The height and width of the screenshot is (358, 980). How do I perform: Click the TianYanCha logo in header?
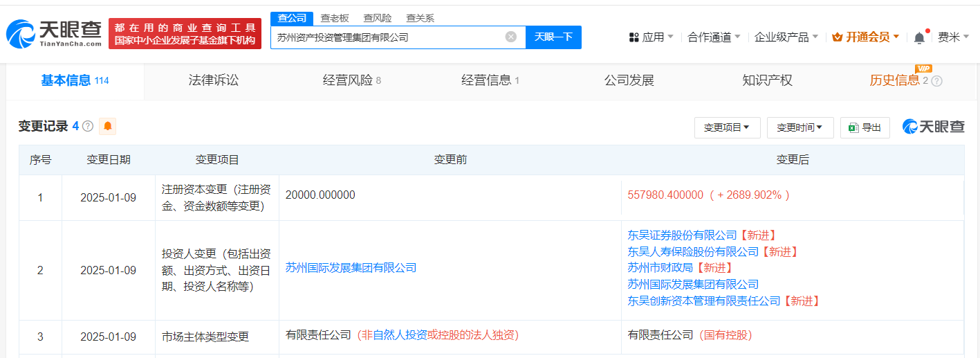point(54,33)
